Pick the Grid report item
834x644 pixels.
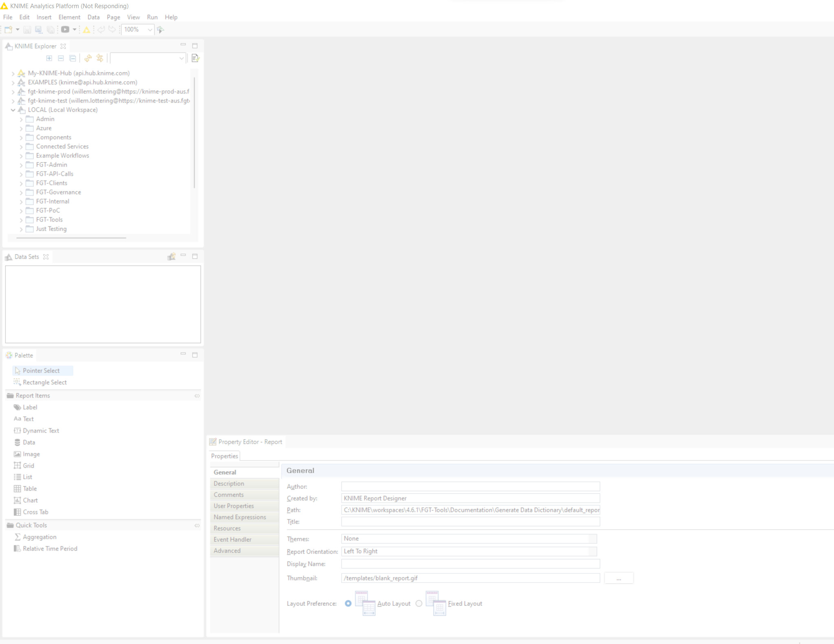24,466
